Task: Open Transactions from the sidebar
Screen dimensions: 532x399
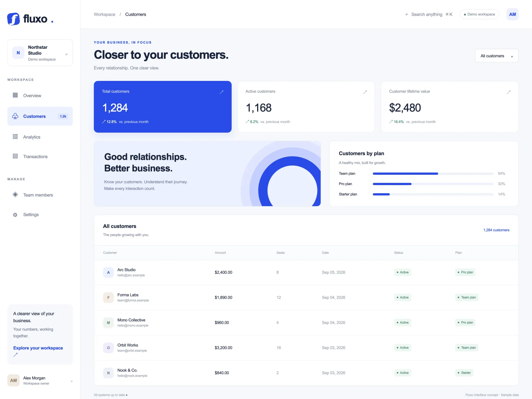Action: (x=40, y=157)
